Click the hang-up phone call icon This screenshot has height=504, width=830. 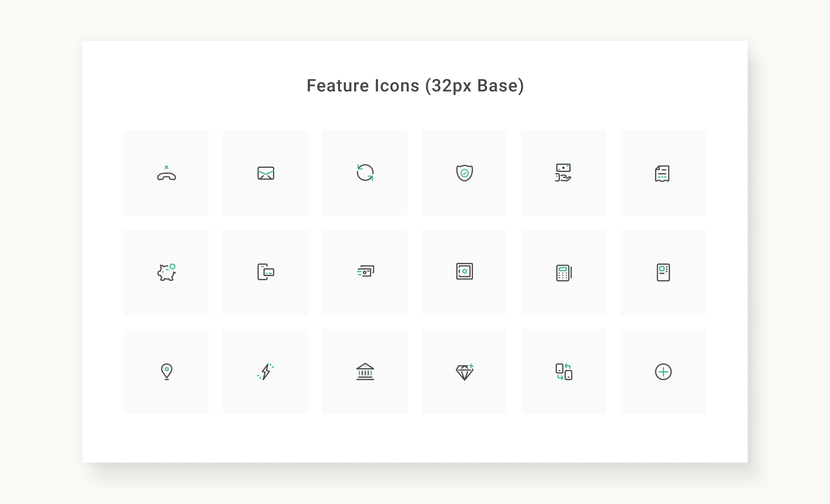tap(166, 173)
